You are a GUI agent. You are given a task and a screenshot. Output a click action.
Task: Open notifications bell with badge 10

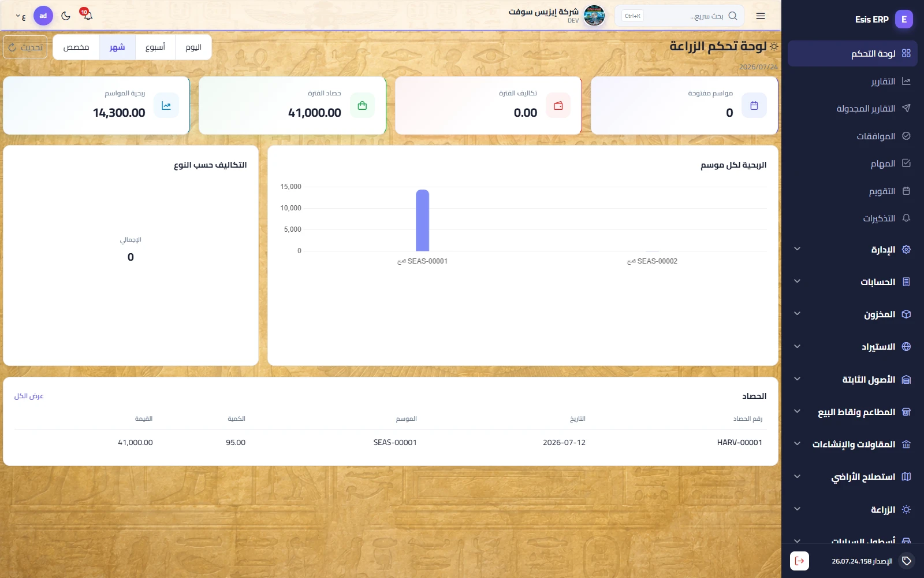(87, 15)
